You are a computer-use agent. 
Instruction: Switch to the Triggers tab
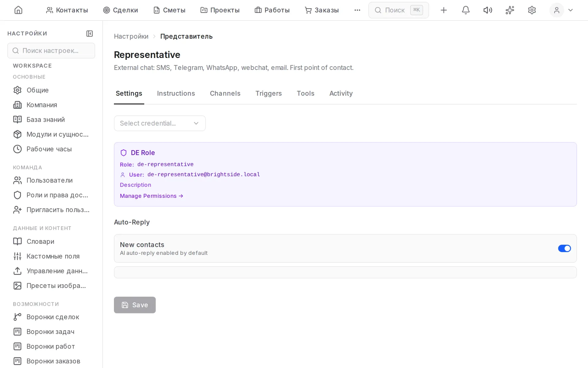coord(269,93)
